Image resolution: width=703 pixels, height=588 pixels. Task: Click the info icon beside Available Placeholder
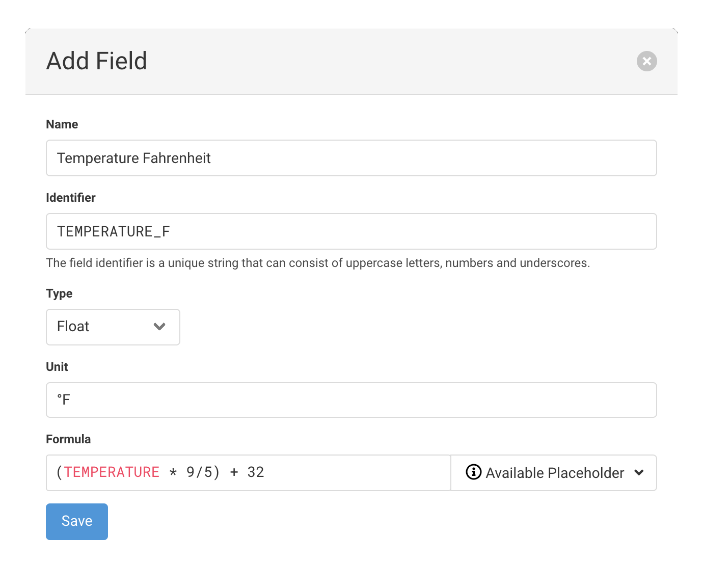[473, 472]
